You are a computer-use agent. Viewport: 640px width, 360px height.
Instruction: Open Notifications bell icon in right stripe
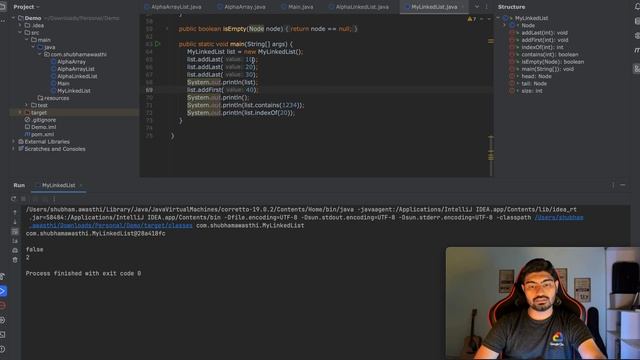pyautogui.click(x=637, y=7)
